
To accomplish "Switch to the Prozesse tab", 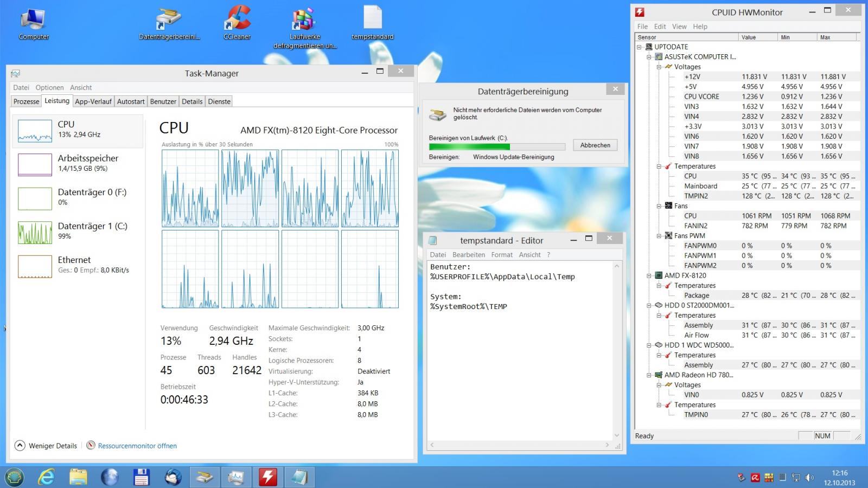I will (x=27, y=101).
